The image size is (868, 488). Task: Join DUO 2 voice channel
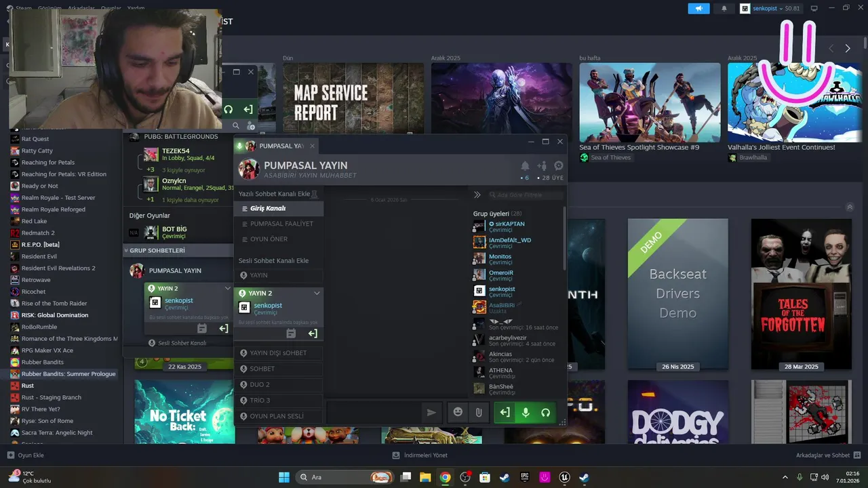point(279,384)
